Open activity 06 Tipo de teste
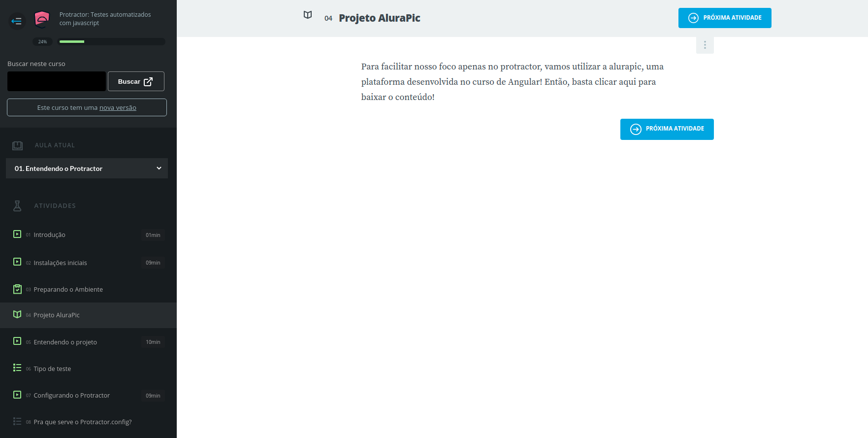This screenshot has height=438, width=868. [88, 369]
